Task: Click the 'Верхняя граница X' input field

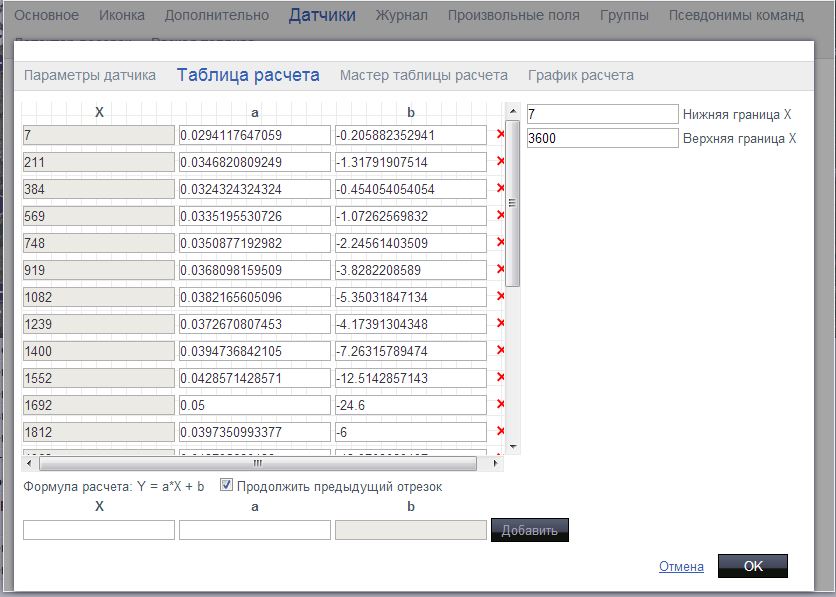Action: tap(602, 138)
